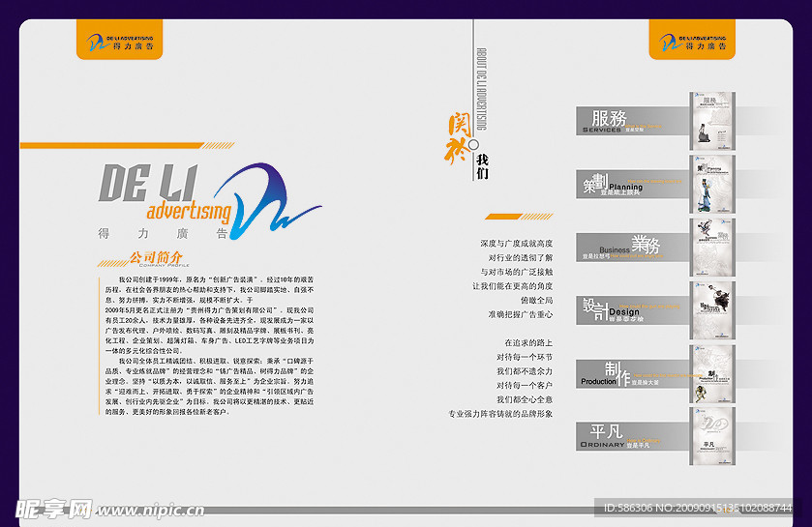Click the orange 'advertising' script text
The height and width of the screenshot is (527, 812).
[189, 212]
